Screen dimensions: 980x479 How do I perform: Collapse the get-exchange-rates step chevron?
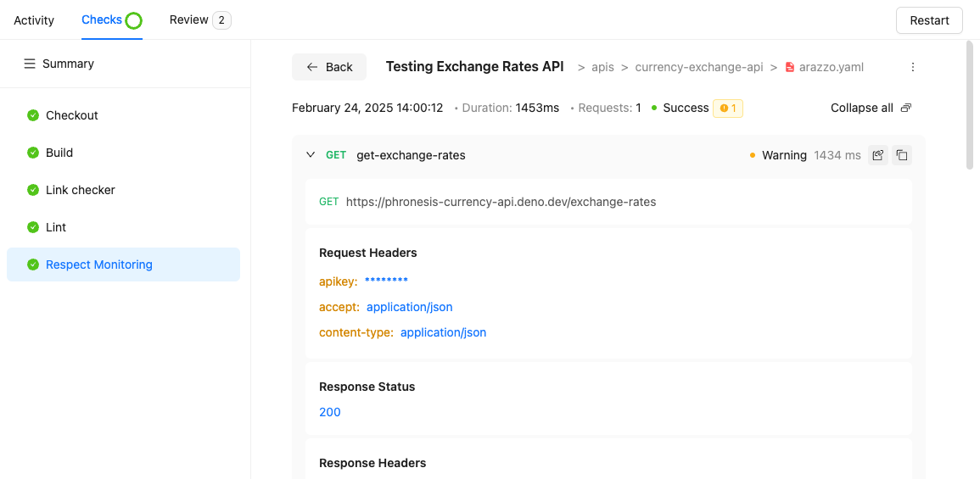coord(311,155)
